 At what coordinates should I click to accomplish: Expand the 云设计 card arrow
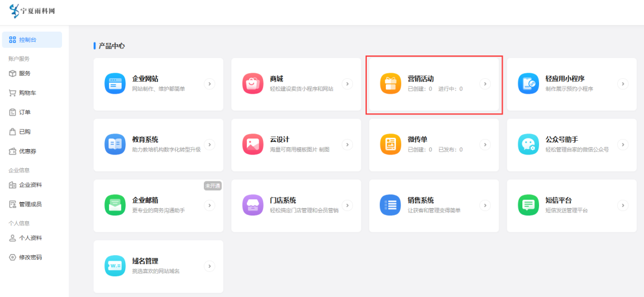tap(347, 144)
